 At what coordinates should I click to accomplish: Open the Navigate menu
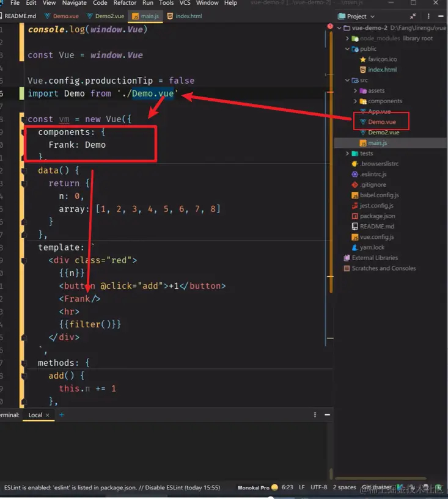[x=74, y=3]
